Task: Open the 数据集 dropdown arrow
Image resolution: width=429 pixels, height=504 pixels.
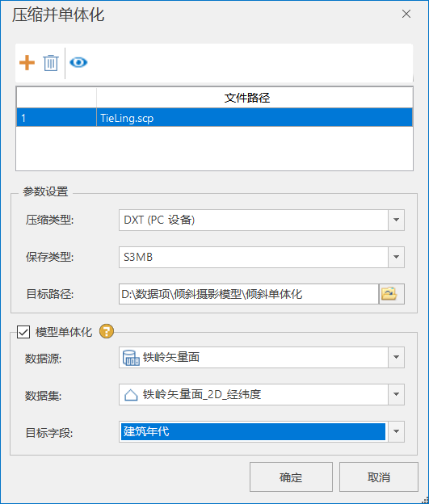Action: tap(396, 394)
